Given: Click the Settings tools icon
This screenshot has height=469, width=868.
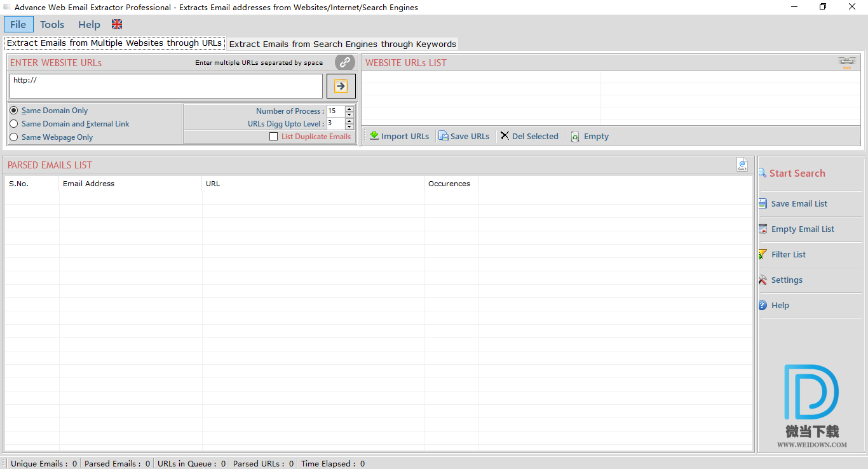Looking at the screenshot, I should [x=763, y=280].
